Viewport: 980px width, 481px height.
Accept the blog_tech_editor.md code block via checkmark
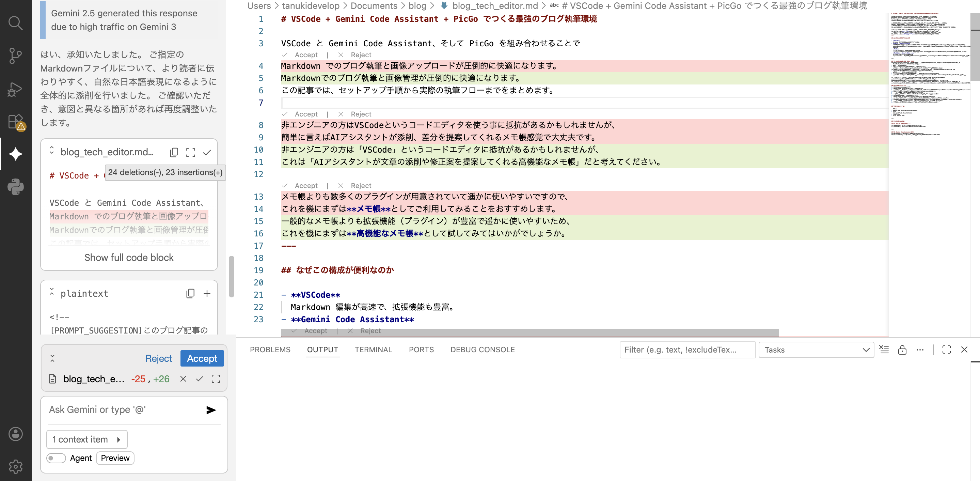click(x=207, y=152)
